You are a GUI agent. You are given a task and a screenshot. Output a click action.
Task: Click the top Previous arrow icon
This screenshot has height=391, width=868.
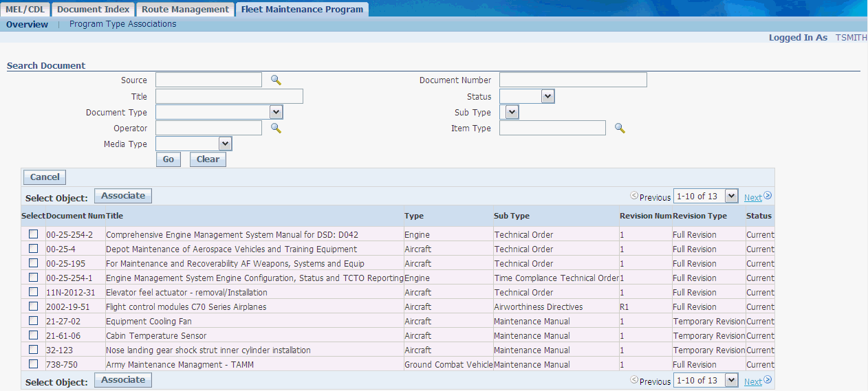[x=634, y=196]
